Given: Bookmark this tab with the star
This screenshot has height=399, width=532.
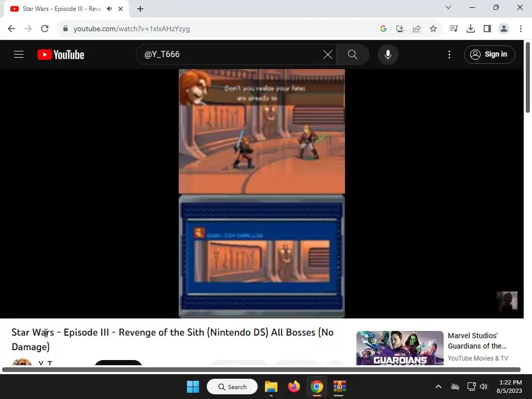Looking at the screenshot, I should click(x=433, y=29).
